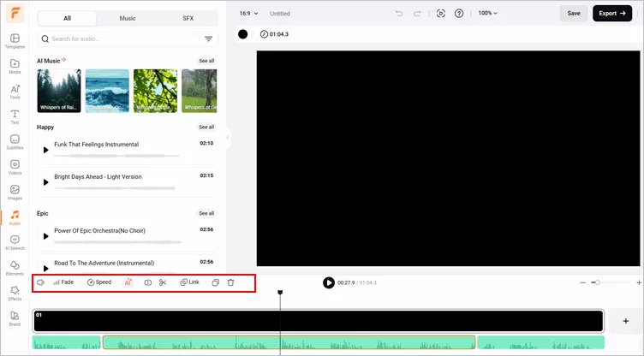
Task: Click the Export button
Action: click(x=612, y=14)
